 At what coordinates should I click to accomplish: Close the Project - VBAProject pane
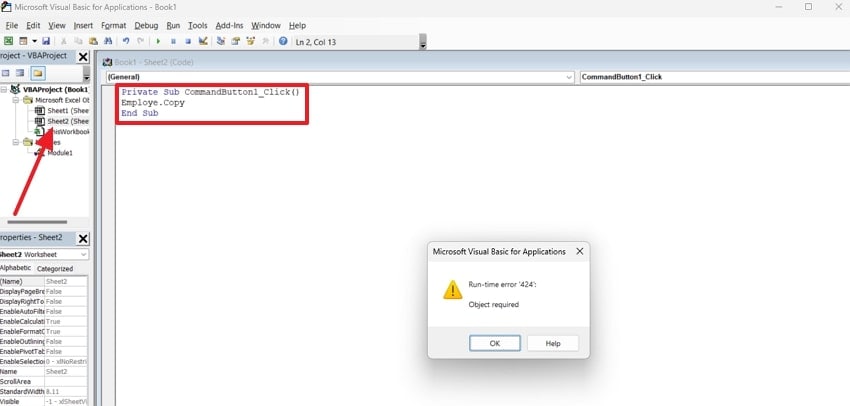pos(83,56)
